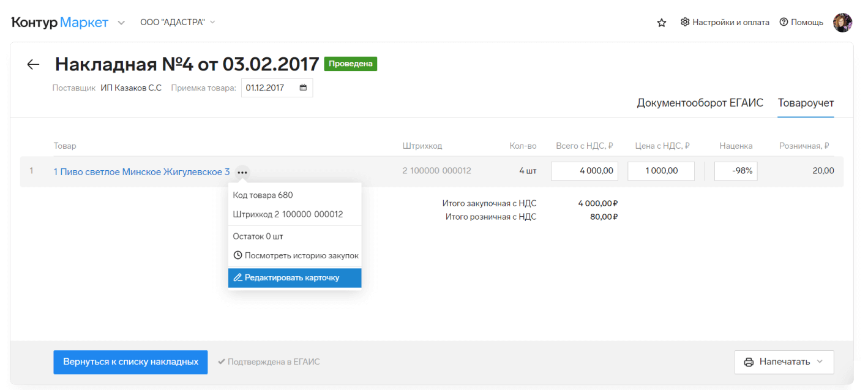This screenshot has height=390, width=868.
Task: Switch to Документооборот ЕГАИС tab
Action: click(x=700, y=103)
